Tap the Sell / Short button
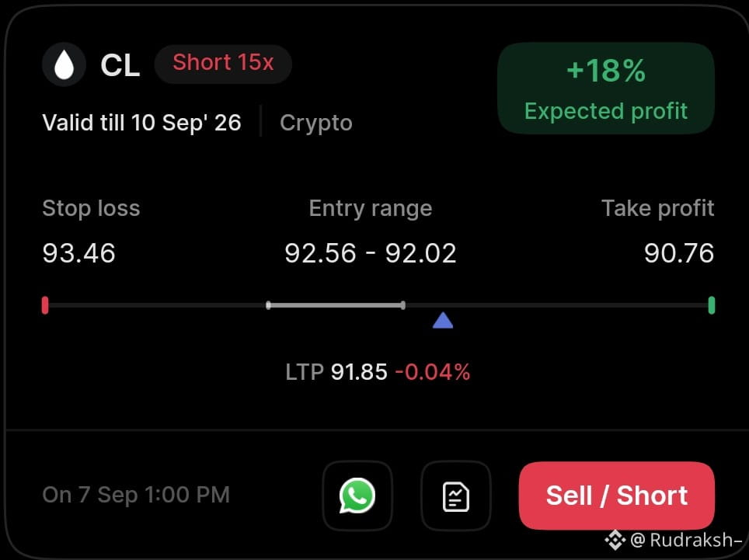Image resolution: width=749 pixels, height=560 pixels. coord(617,496)
